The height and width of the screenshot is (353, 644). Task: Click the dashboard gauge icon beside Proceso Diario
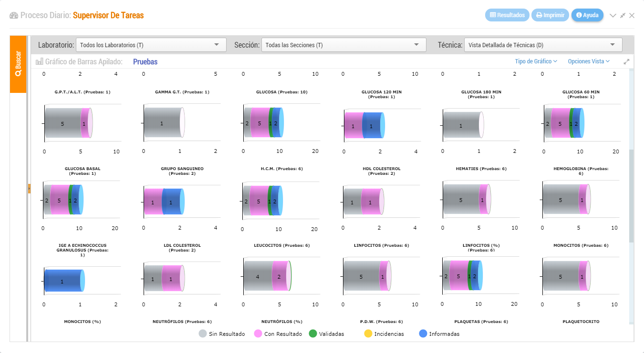click(14, 15)
